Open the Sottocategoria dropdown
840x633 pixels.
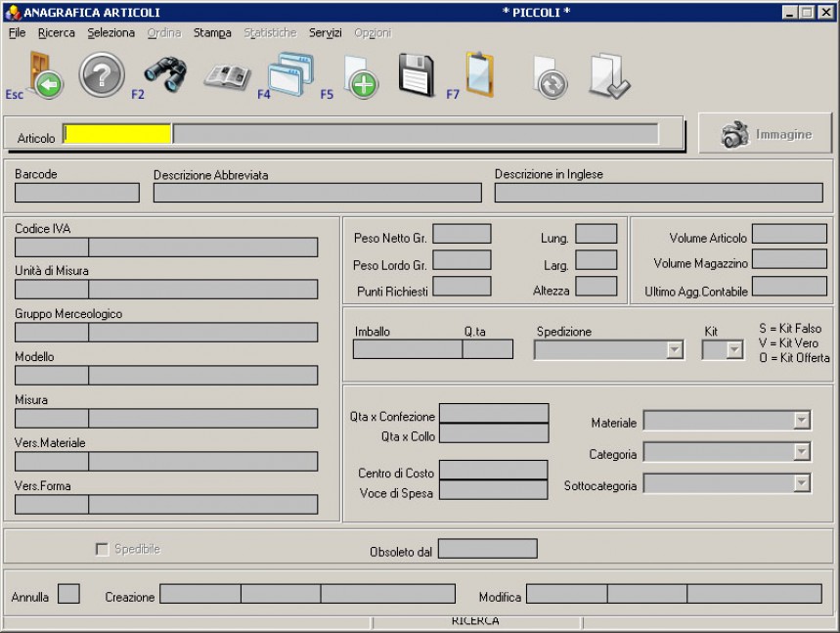coord(801,483)
